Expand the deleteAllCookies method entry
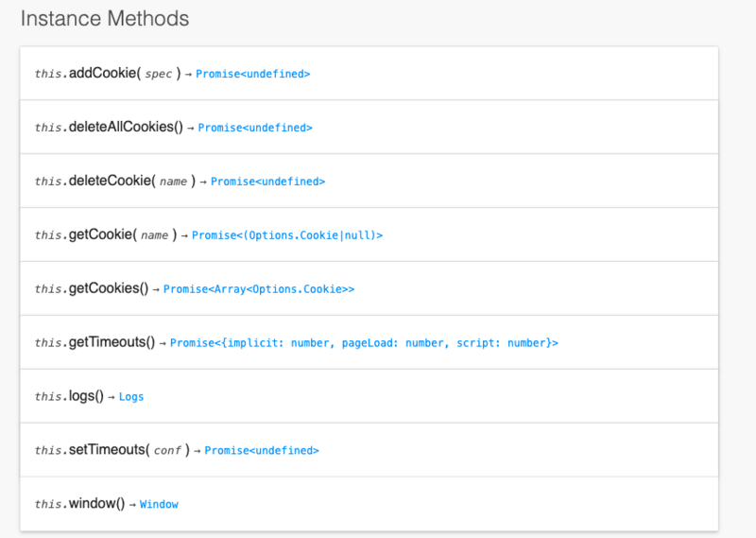 (x=124, y=127)
